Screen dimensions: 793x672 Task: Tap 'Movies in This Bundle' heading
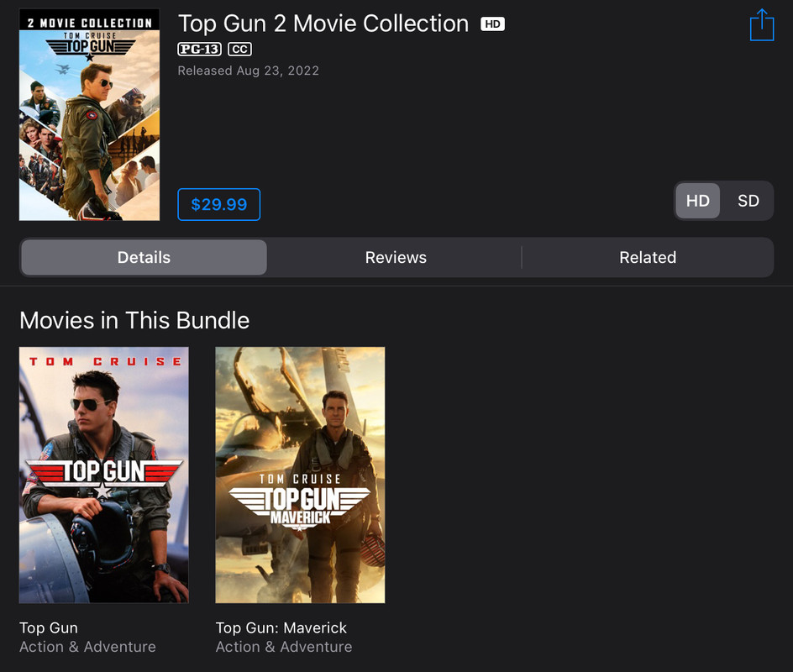[x=134, y=321]
